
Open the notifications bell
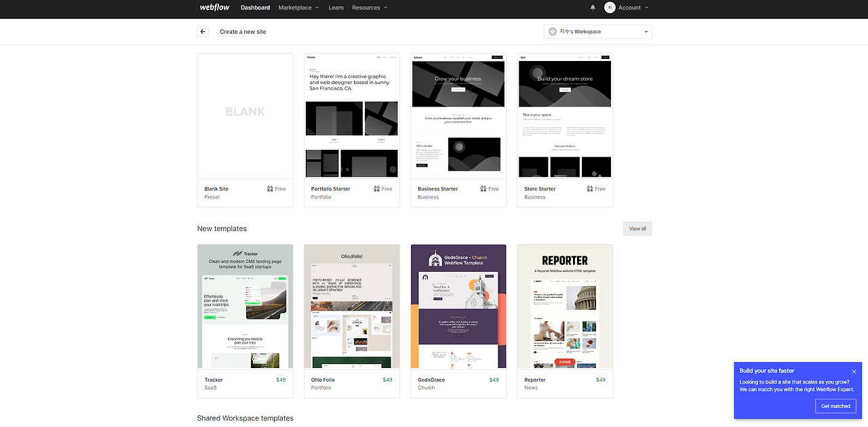[x=593, y=7]
